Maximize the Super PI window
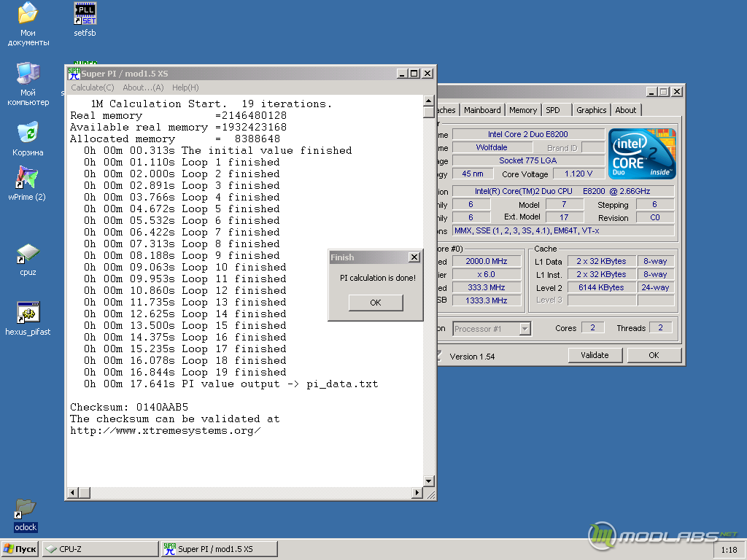The height and width of the screenshot is (560, 747). (x=414, y=74)
